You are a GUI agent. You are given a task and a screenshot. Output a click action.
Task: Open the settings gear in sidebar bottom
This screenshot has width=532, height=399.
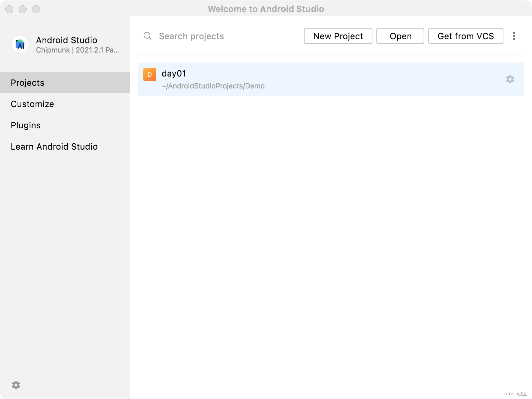(16, 385)
